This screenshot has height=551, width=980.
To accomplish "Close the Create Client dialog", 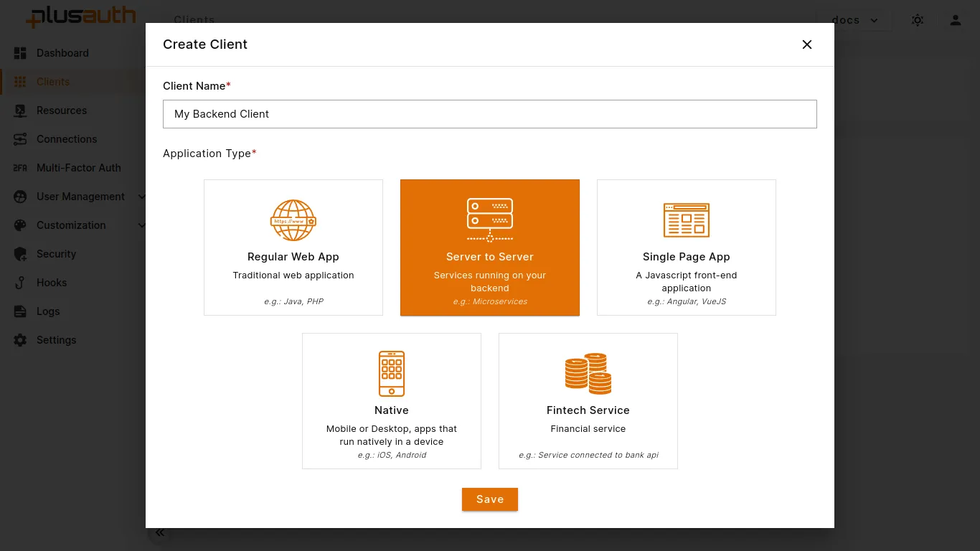I will click(x=807, y=44).
